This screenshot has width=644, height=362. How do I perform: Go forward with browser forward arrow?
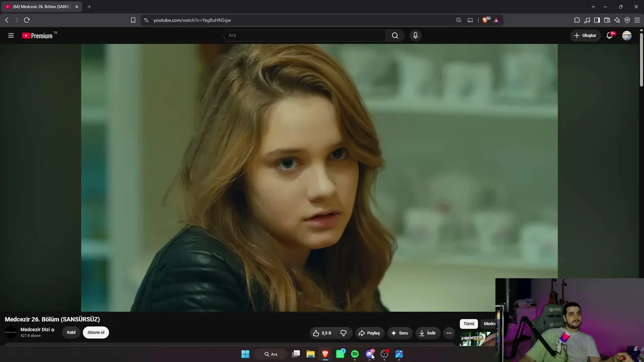click(16, 20)
